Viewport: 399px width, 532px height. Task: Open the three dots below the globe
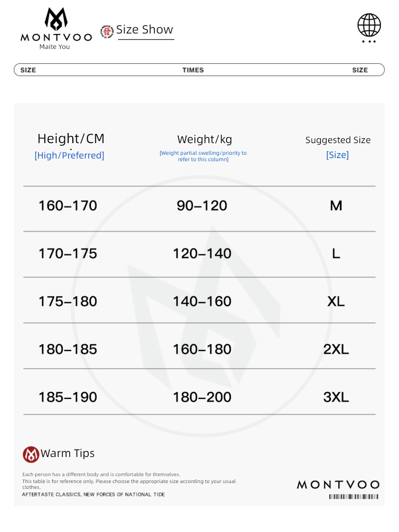point(369,41)
